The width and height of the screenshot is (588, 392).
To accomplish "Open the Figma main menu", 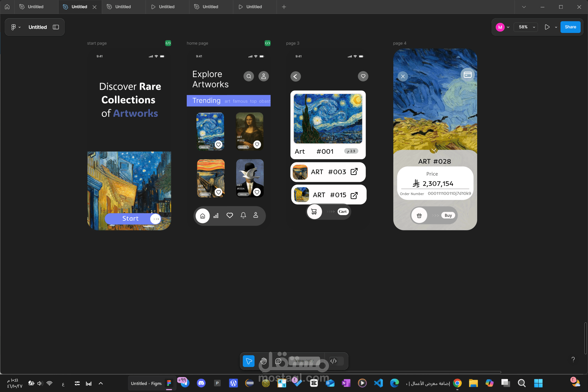I will pos(16,27).
